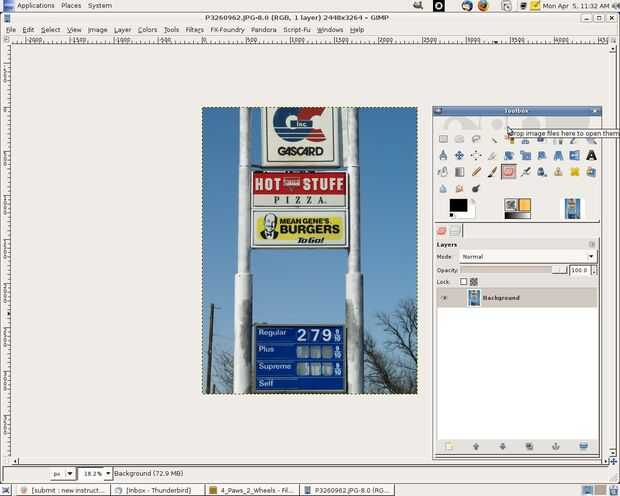Select the Clone stamp tool
620x496 pixels.
point(558,172)
